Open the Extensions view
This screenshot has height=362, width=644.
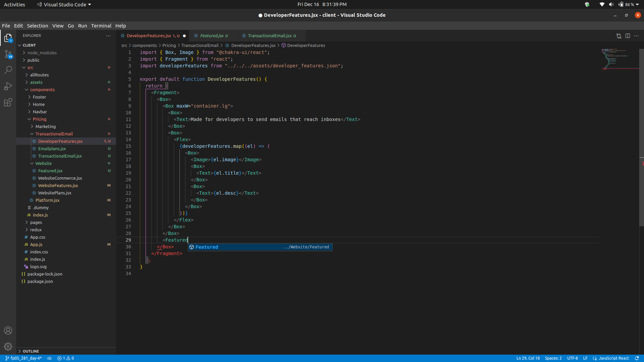pos(8,103)
